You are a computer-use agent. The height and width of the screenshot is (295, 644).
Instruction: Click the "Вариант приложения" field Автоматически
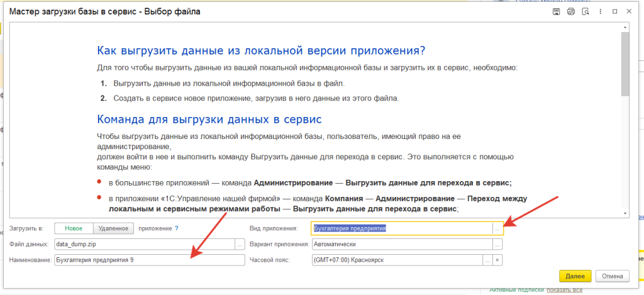click(402, 244)
